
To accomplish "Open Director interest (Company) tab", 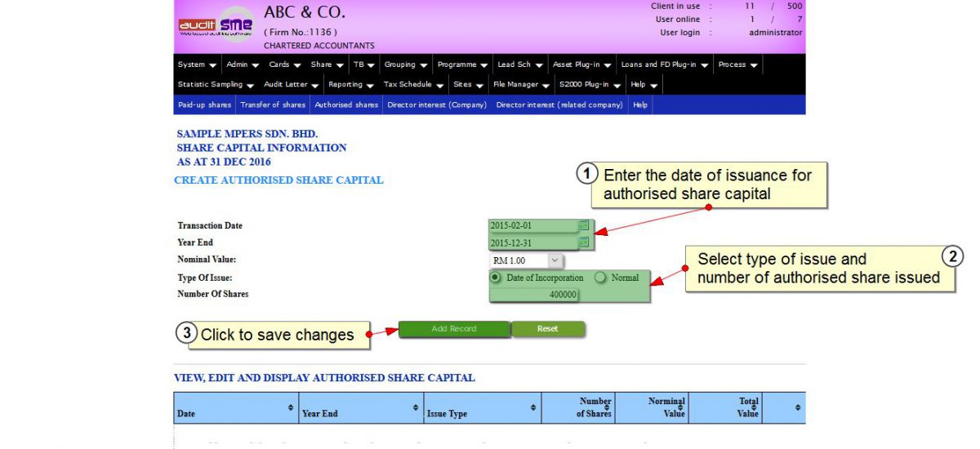I will click(437, 104).
